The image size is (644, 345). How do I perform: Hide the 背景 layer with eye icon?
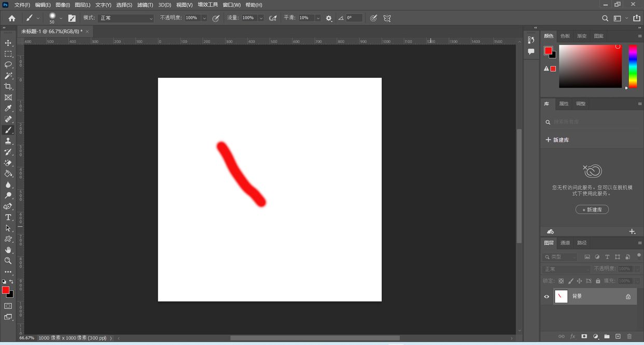[x=547, y=297]
